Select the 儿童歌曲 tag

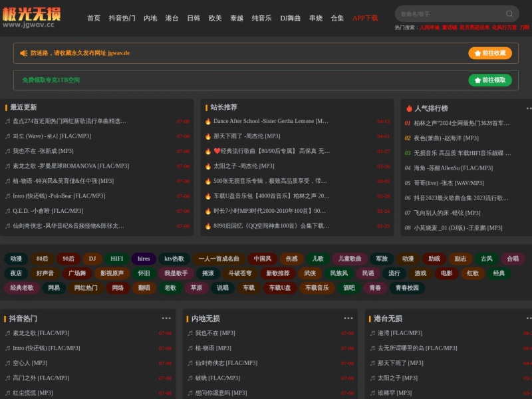click(x=350, y=259)
